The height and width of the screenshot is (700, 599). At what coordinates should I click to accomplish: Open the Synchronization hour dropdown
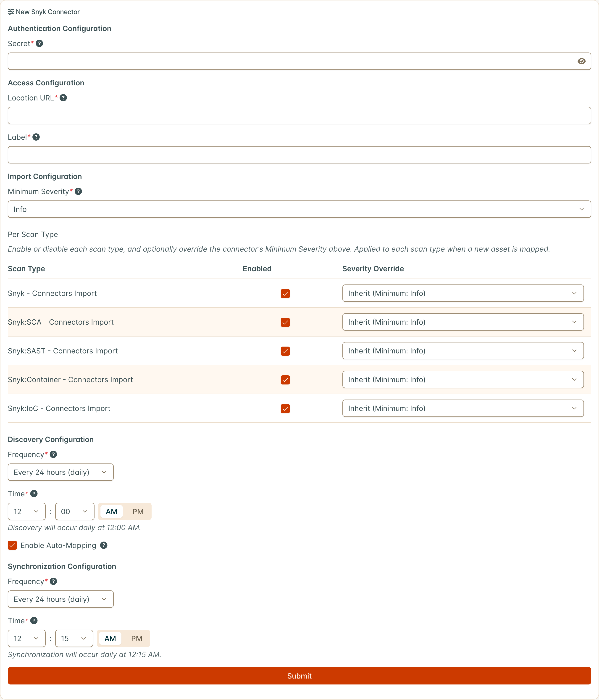click(x=26, y=639)
